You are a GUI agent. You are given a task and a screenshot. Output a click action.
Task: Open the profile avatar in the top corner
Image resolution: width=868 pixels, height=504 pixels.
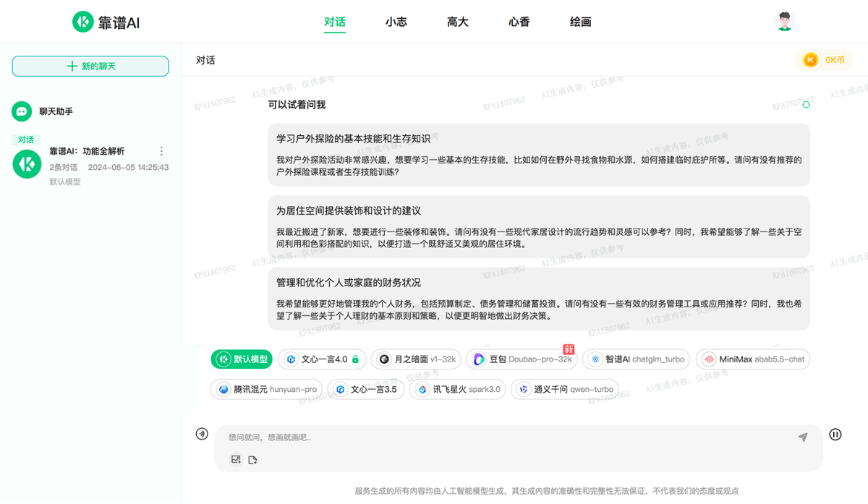[x=783, y=20]
